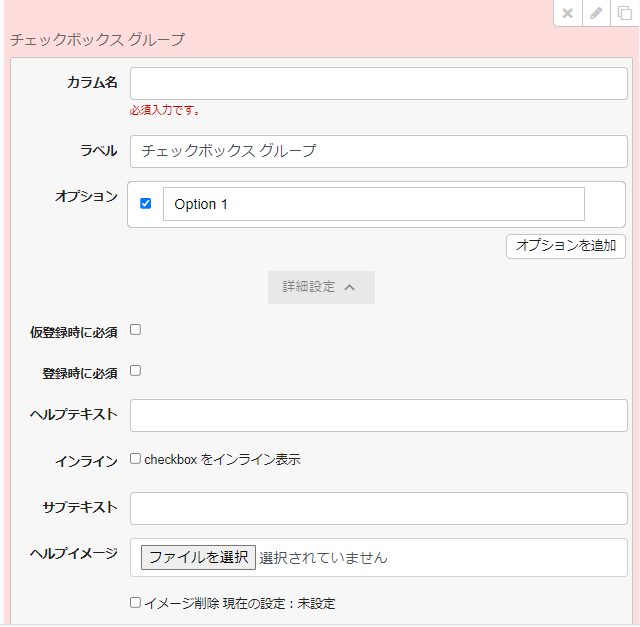Uncheck the Option 1 checkbox
The height and width of the screenshot is (627, 640).
click(146, 204)
